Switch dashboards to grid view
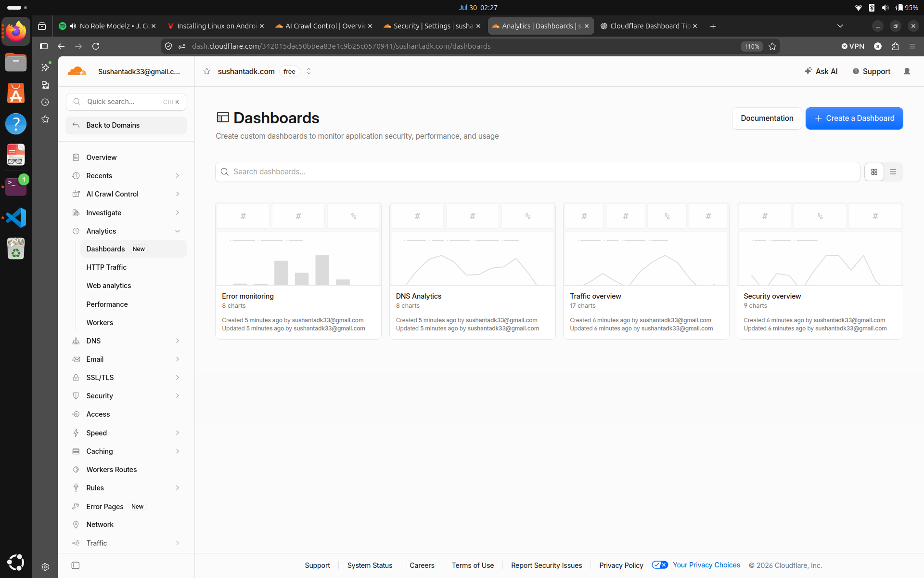 point(874,172)
